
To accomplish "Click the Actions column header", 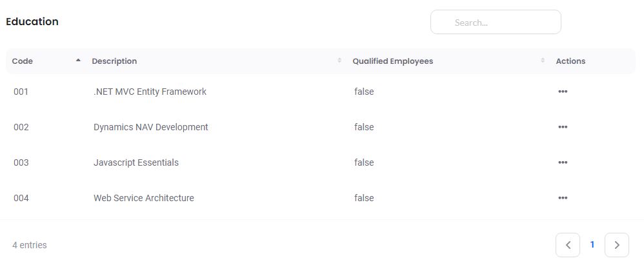I will tap(570, 61).
